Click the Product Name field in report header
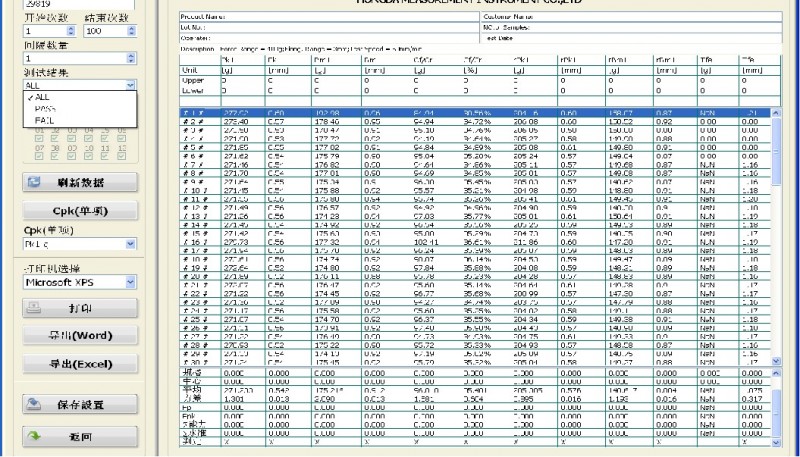The height and width of the screenshot is (457, 800). coord(329,17)
